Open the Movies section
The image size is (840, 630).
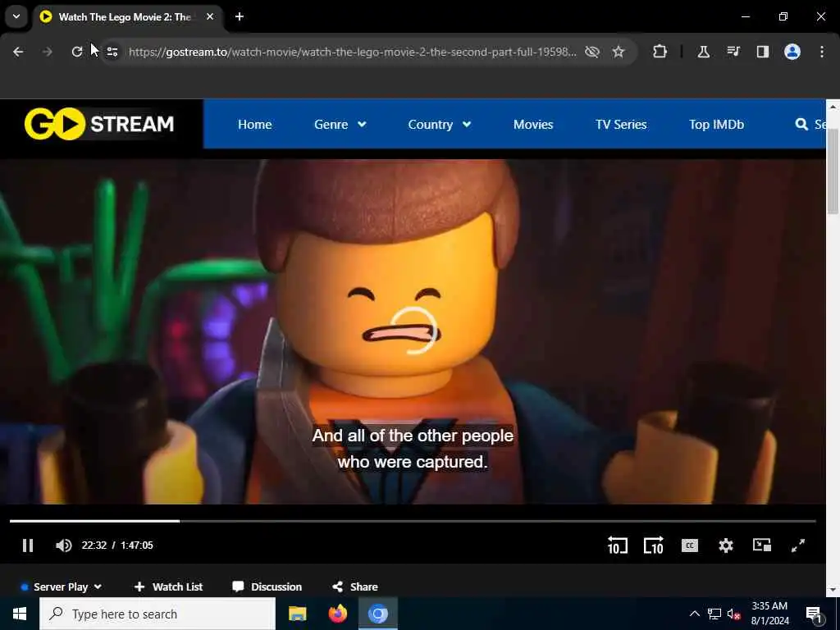coord(533,125)
